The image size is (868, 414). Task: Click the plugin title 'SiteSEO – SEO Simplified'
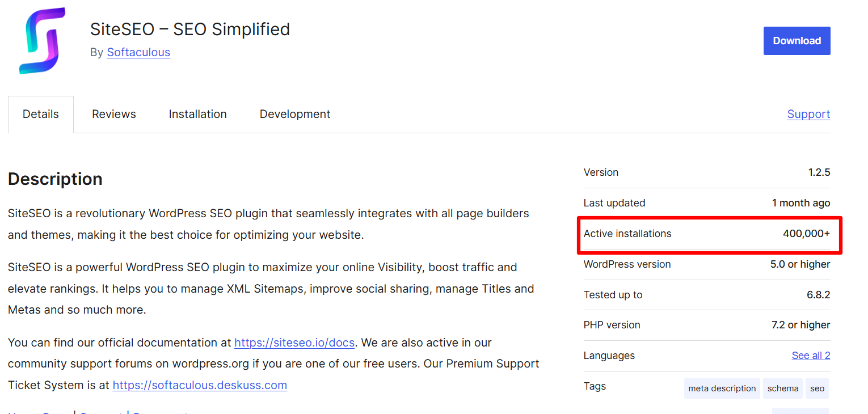[x=190, y=29]
